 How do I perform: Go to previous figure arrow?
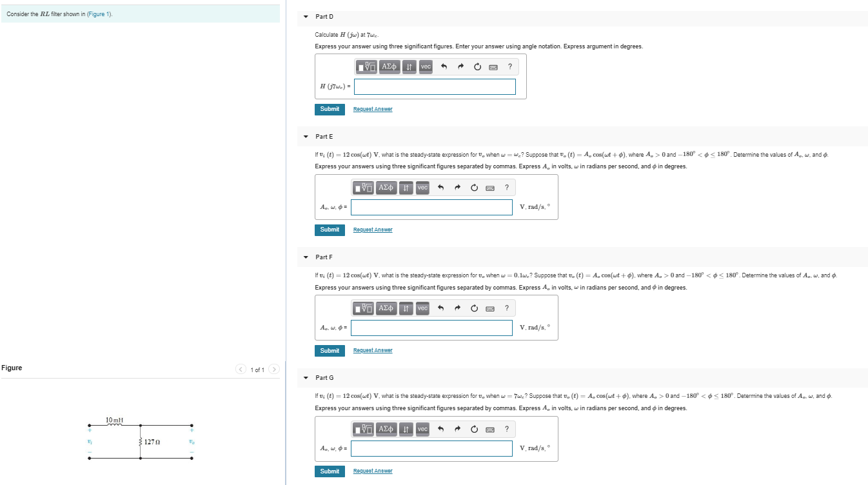[x=241, y=370]
